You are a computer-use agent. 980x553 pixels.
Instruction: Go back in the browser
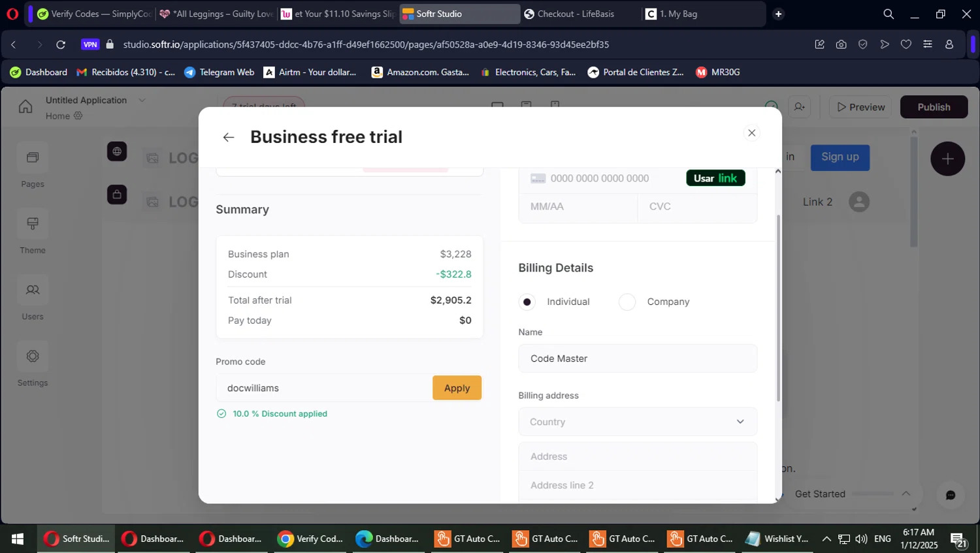click(x=14, y=44)
